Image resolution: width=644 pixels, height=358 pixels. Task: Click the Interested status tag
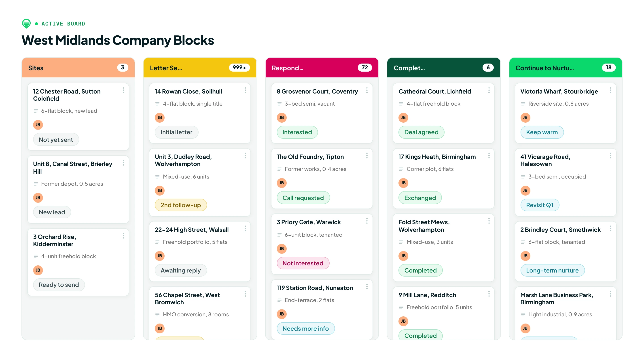(x=297, y=132)
